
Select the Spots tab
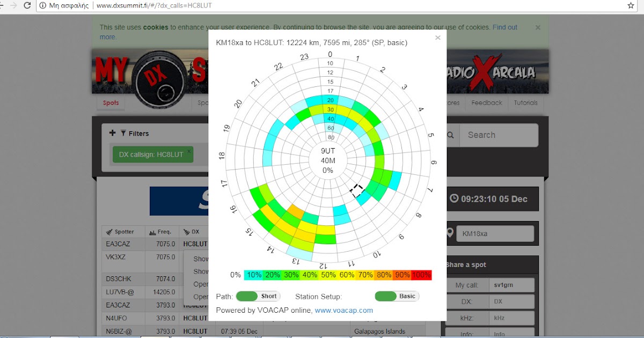tap(111, 103)
